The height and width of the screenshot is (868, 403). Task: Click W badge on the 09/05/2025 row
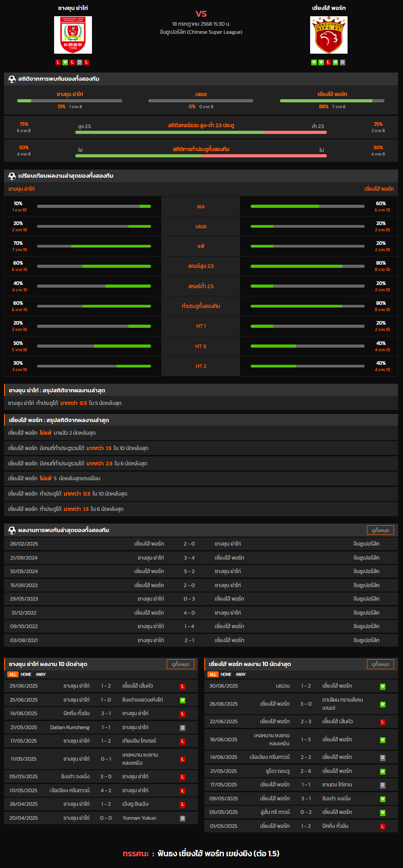383,799
